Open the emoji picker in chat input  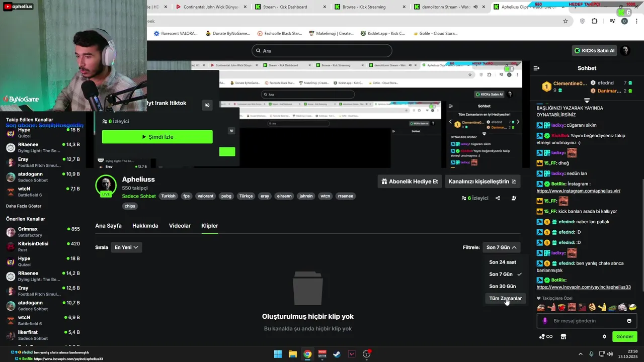point(629,321)
